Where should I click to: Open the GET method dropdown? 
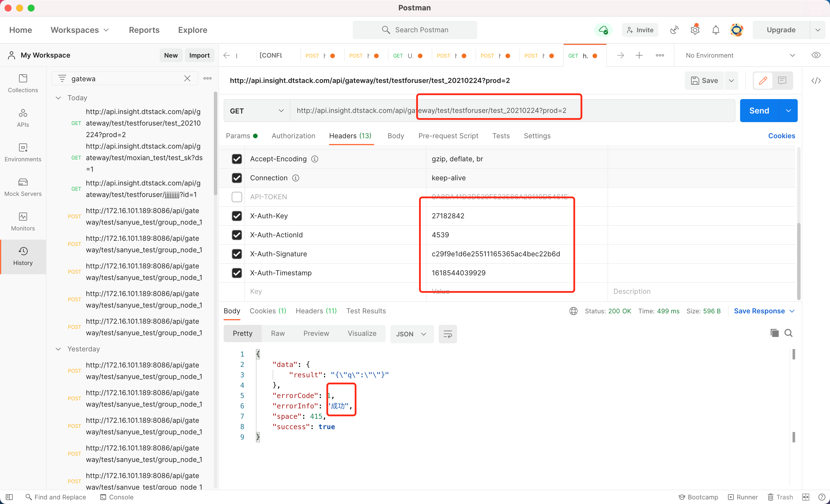pyautogui.click(x=257, y=111)
